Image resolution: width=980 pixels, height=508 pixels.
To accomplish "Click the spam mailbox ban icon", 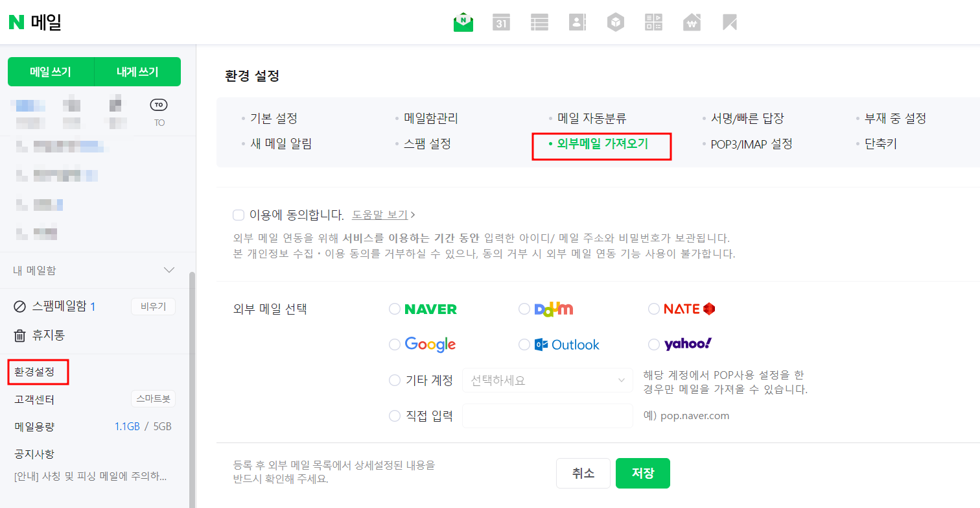I will pos(20,307).
